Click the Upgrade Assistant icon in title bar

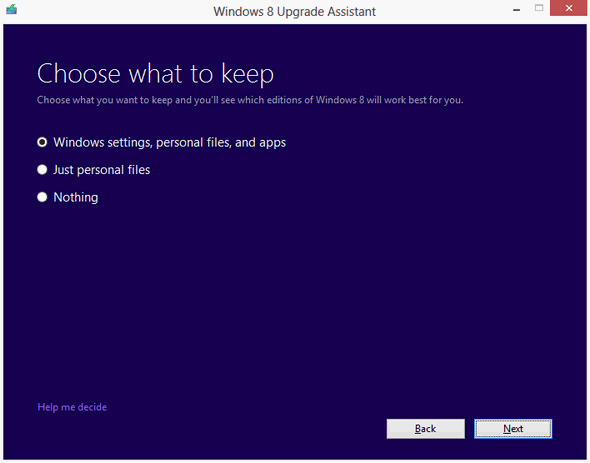(x=11, y=9)
